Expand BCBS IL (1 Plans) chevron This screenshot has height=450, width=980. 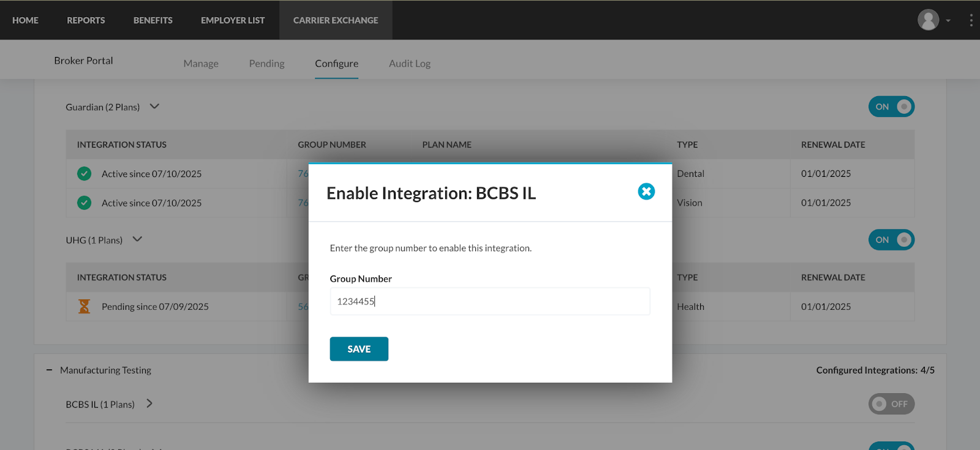(x=149, y=403)
